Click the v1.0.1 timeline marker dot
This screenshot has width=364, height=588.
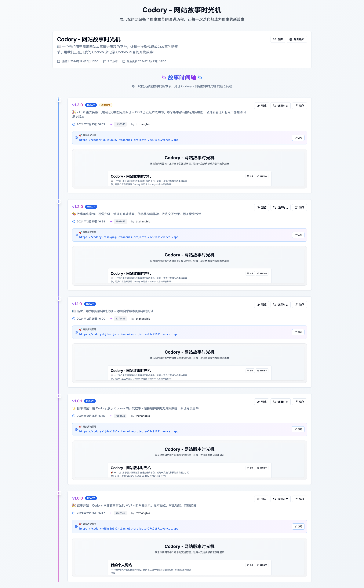pos(59,396)
